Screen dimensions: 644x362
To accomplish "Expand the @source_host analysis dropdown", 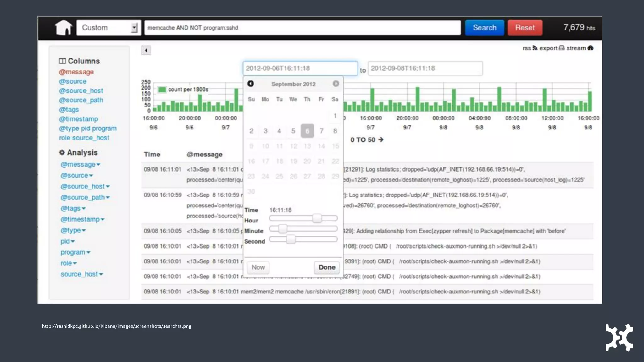I will [x=85, y=186].
